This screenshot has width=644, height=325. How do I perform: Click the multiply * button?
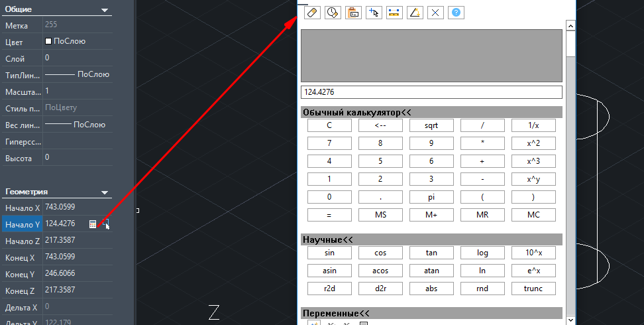(482, 143)
